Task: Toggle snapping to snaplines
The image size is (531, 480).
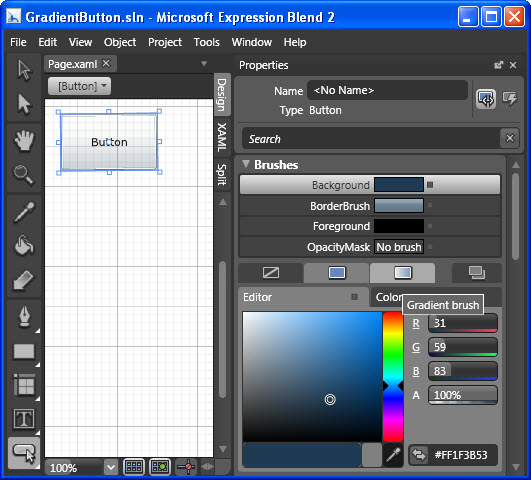Action: pyautogui.click(x=186, y=467)
